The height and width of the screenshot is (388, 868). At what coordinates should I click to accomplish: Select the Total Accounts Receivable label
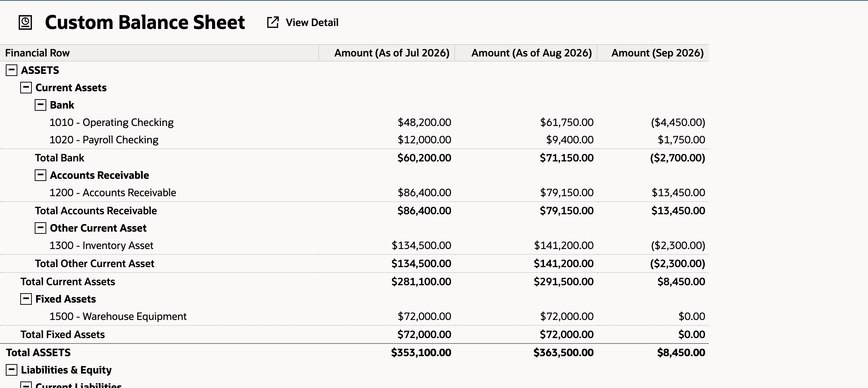point(96,211)
